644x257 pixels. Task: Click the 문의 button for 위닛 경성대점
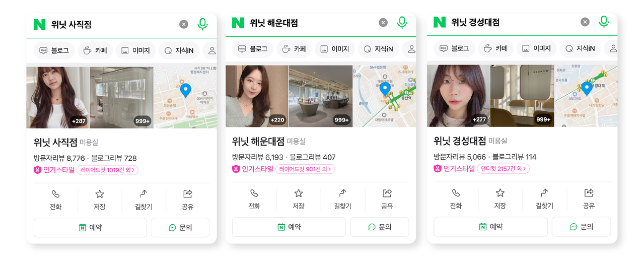coord(581,227)
